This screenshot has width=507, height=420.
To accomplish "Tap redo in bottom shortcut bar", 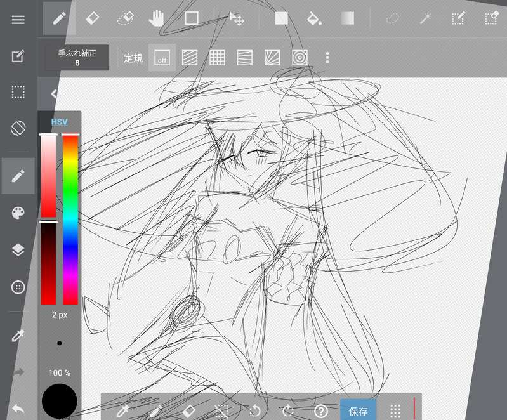I will pos(288,411).
